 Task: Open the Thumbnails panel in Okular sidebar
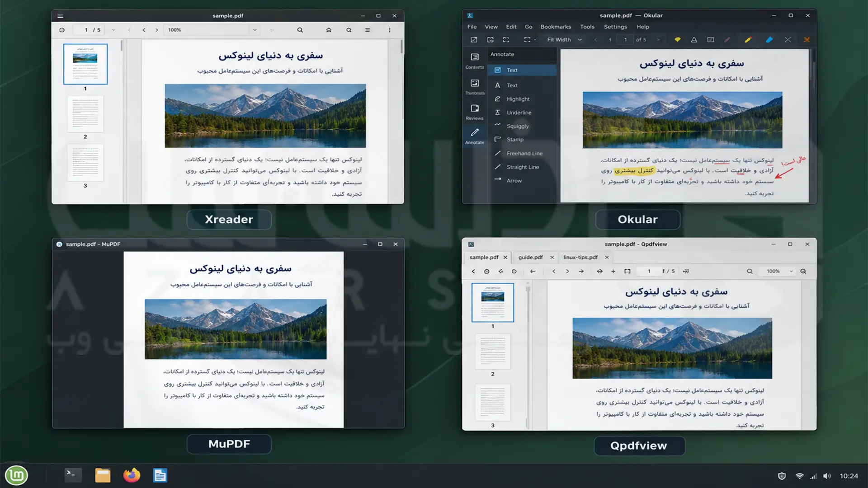coord(475,87)
